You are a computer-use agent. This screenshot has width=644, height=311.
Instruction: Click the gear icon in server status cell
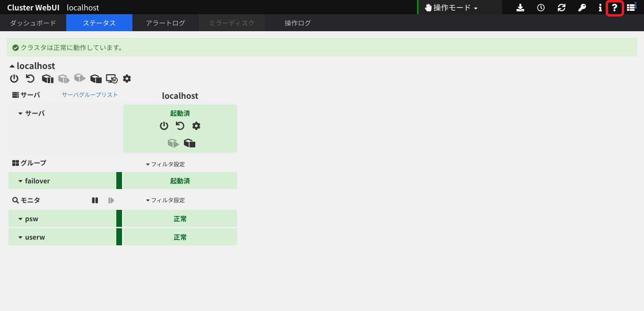[196, 126]
